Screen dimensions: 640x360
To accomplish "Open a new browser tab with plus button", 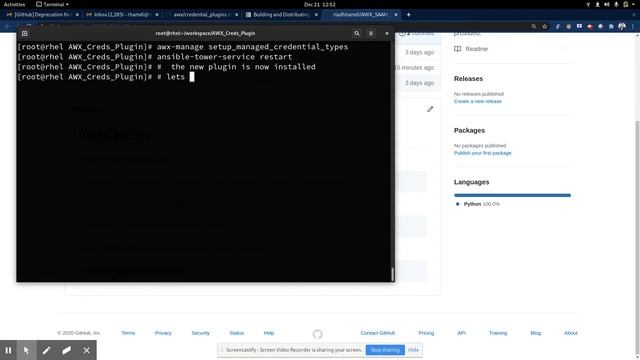I will pos(409,15).
